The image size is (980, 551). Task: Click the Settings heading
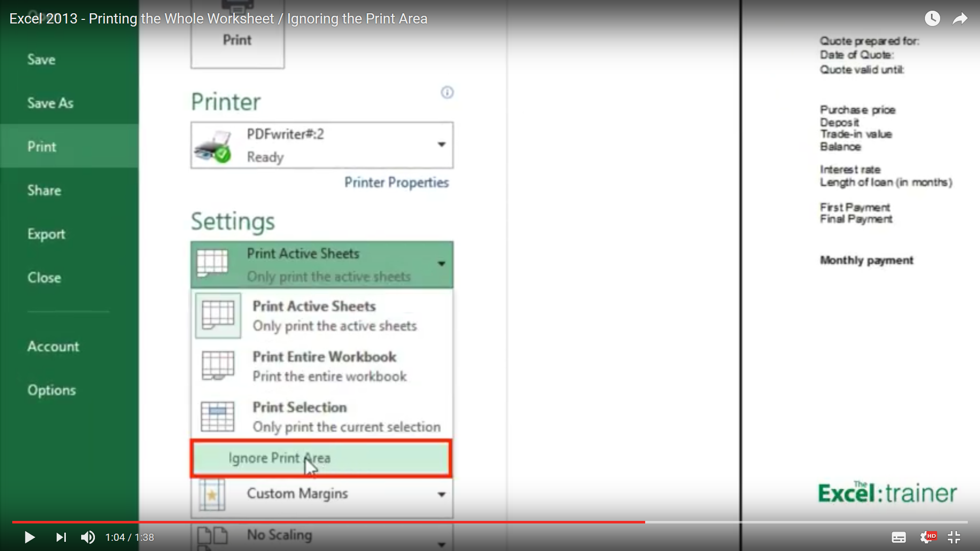[x=233, y=222]
